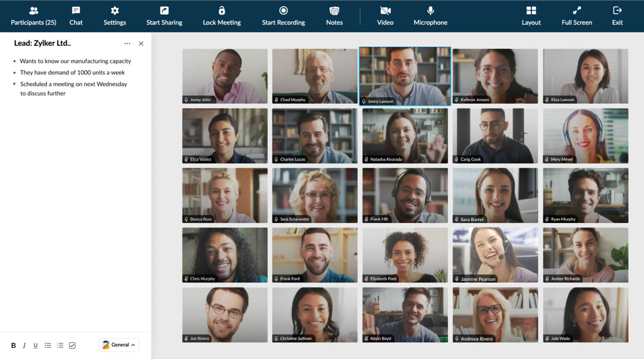Unmute your Microphone
The height and width of the screenshot is (359, 644).
click(x=430, y=15)
